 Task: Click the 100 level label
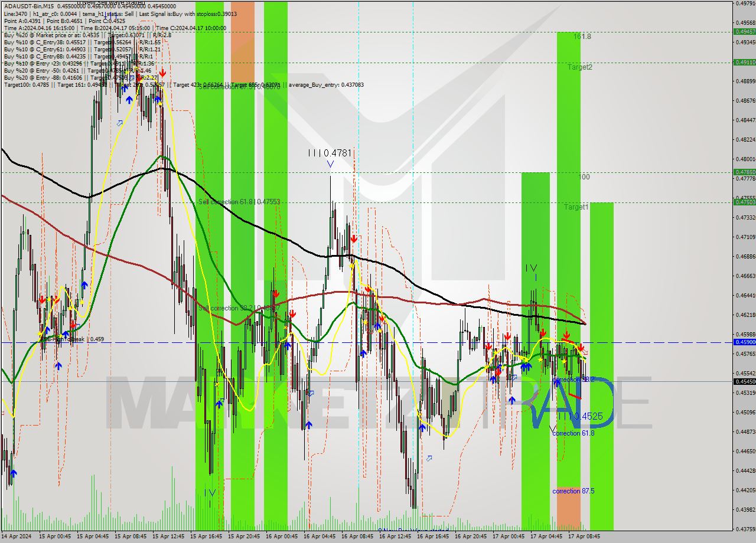point(584,177)
